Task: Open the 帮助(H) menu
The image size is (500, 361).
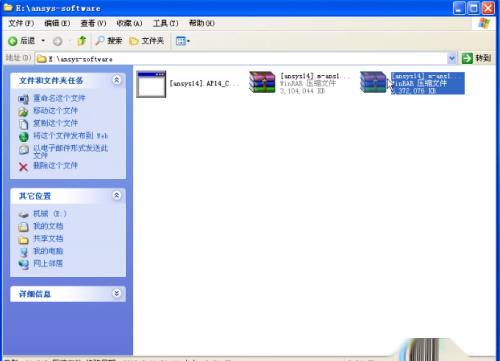Action: tap(202, 23)
